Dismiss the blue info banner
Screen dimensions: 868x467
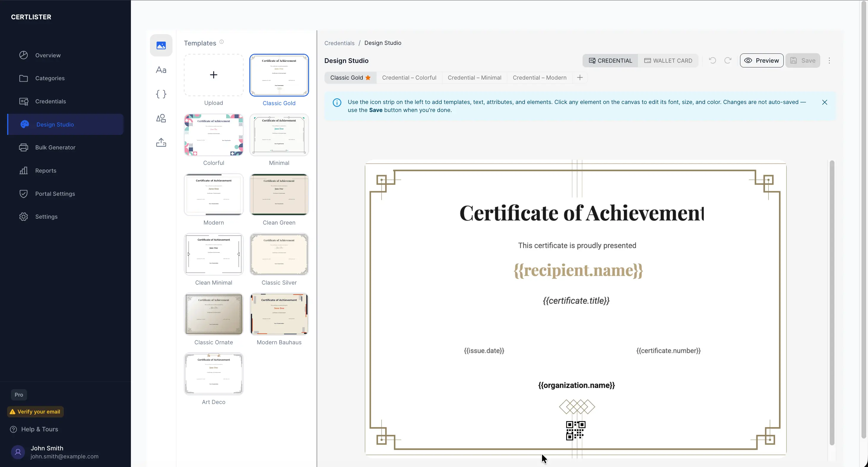[x=825, y=102]
